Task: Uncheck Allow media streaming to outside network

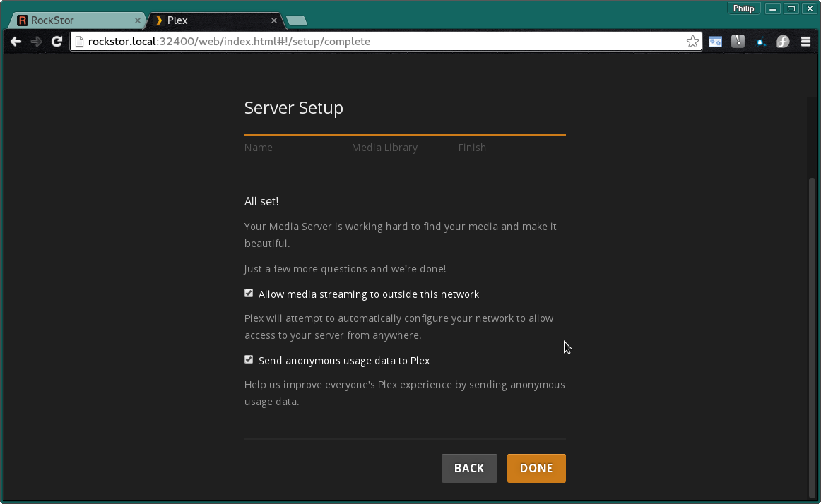Action: [x=249, y=294]
